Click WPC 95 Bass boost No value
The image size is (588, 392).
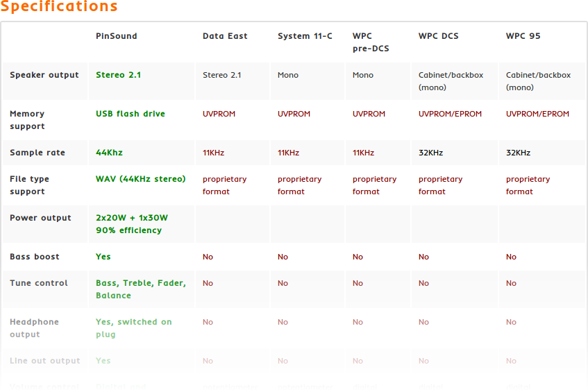511,257
